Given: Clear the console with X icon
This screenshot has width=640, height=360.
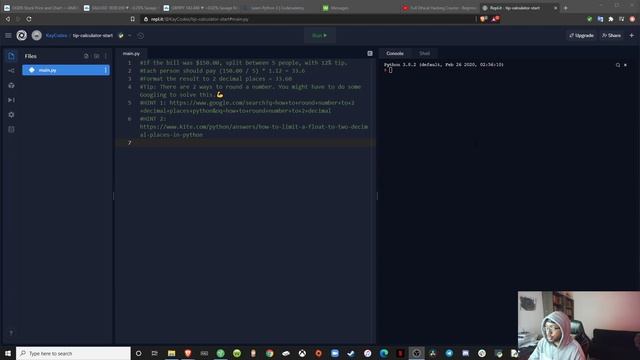Looking at the screenshot, I should pos(625,65).
